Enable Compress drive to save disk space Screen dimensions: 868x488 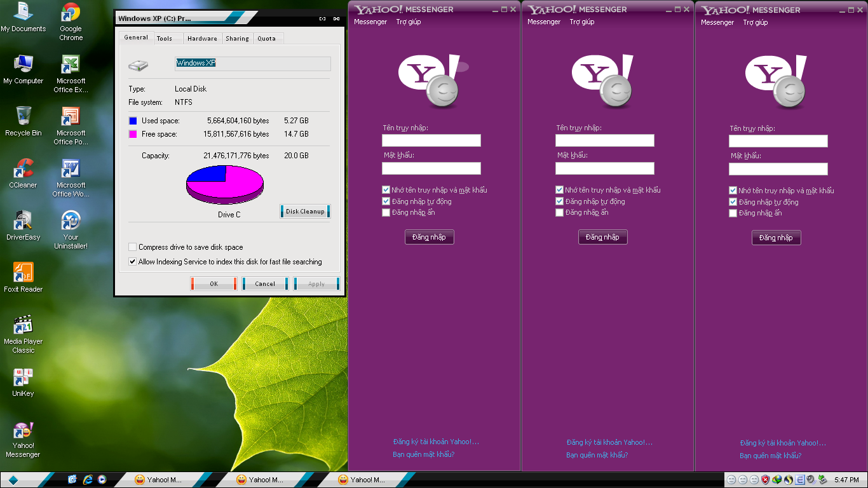(x=132, y=247)
